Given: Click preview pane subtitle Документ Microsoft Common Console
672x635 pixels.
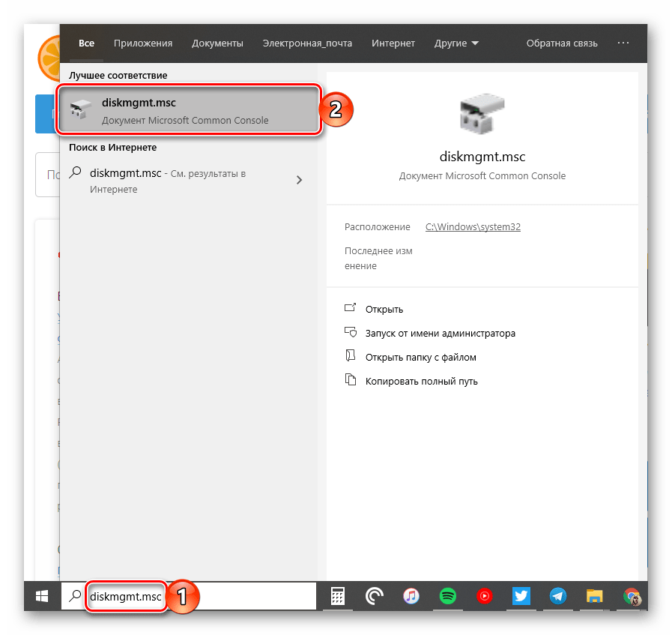Looking at the screenshot, I should (482, 175).
